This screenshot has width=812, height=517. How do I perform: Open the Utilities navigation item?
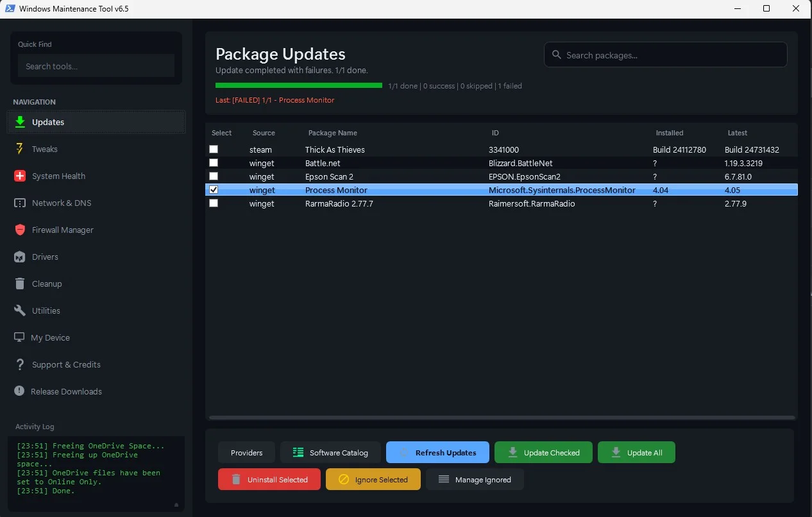click(96, 310)
